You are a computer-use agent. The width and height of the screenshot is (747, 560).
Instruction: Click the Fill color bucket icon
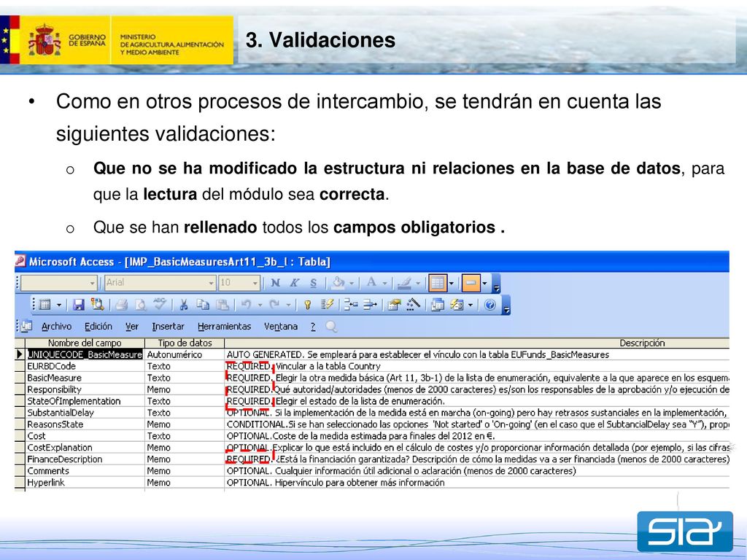[338, 283]
